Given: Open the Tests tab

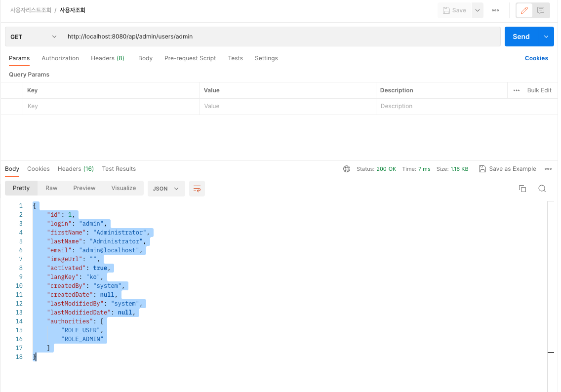Looking at the screenshot, I should pos(235,58).
